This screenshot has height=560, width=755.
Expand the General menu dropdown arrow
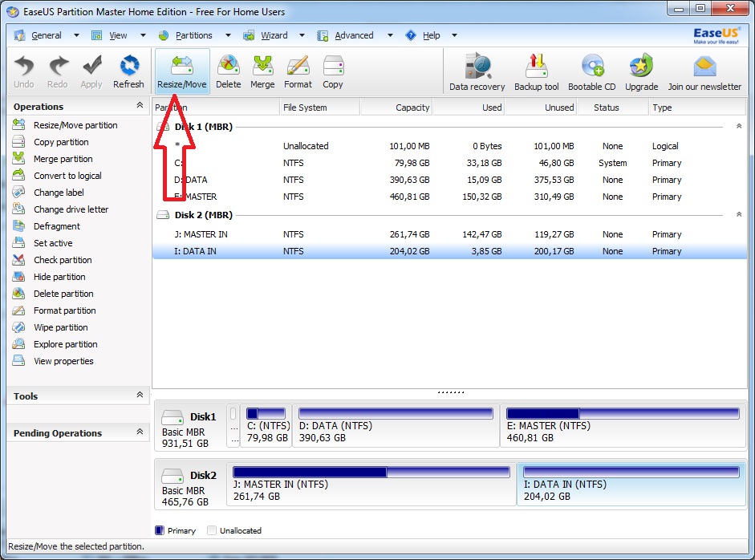(76, 35)
